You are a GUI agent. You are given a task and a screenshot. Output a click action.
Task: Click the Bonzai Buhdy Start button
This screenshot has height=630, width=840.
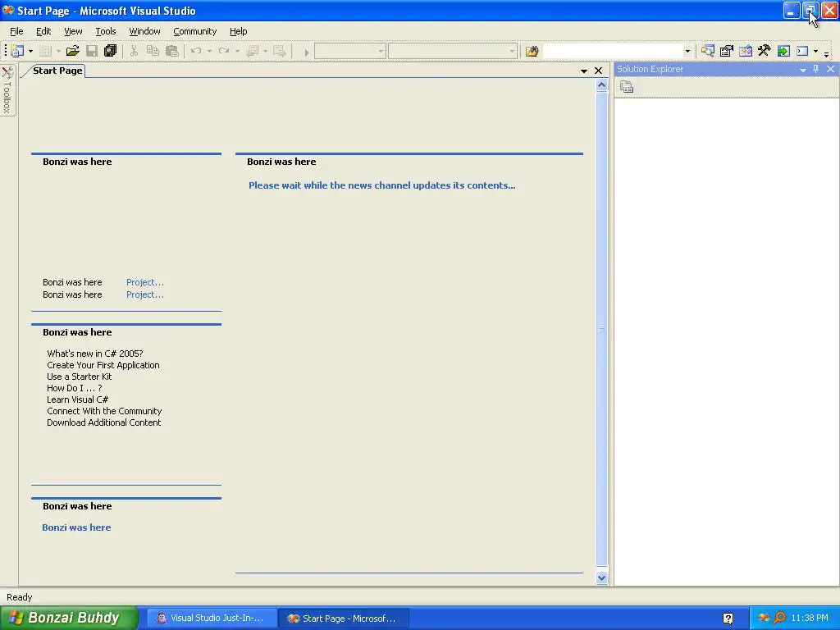tap(69, 618)
